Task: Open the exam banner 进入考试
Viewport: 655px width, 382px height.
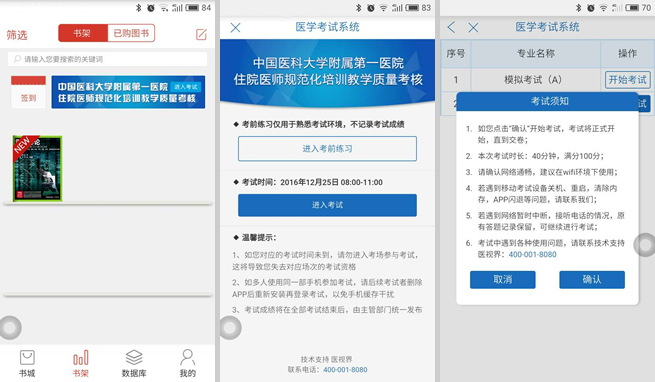Action: coord(128,92)
